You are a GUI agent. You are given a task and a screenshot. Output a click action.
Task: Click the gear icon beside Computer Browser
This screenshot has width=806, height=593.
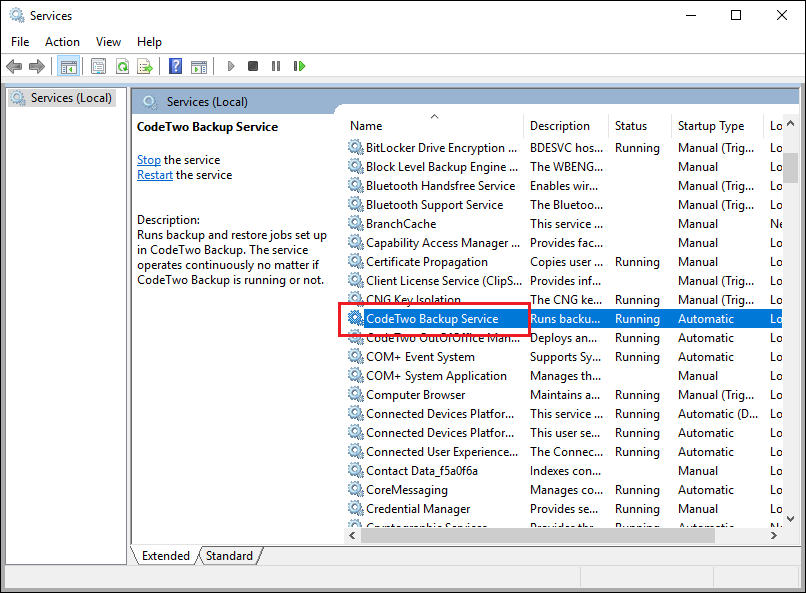click(356, 395)
